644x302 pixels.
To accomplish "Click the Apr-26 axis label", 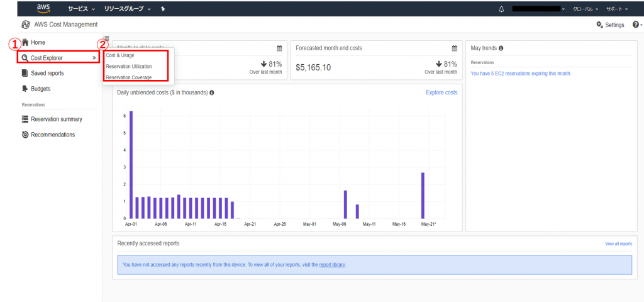I will point(279,225).
